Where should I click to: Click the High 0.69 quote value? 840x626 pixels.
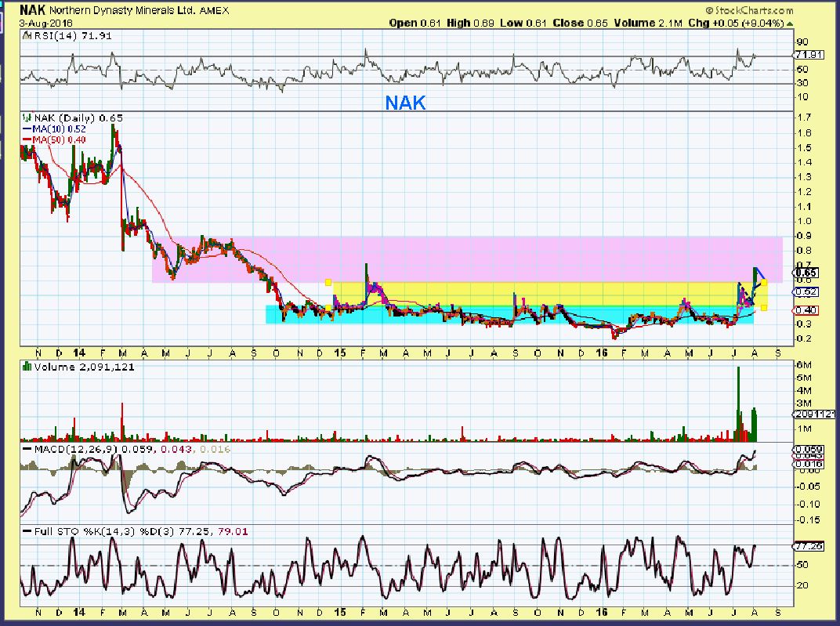tap(470, 23)
